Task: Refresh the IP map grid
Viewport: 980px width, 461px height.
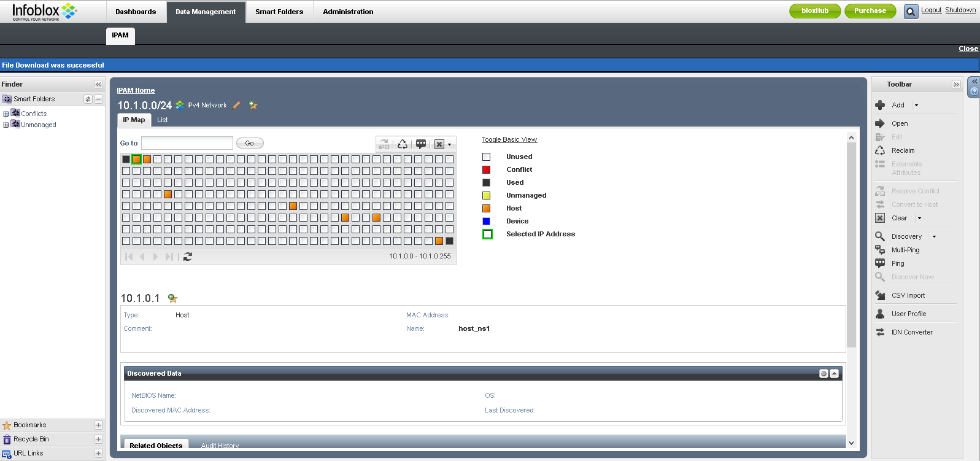Action: tap(188, 257)
